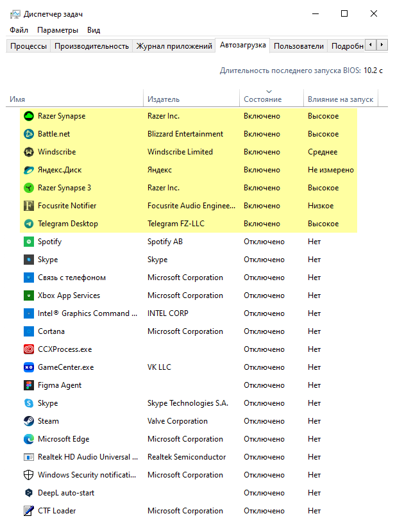Image resolution: width=395 pixels, height=532 pixels.
Task: Click the Среднее impact value for Windscribe
Action: 323,152
